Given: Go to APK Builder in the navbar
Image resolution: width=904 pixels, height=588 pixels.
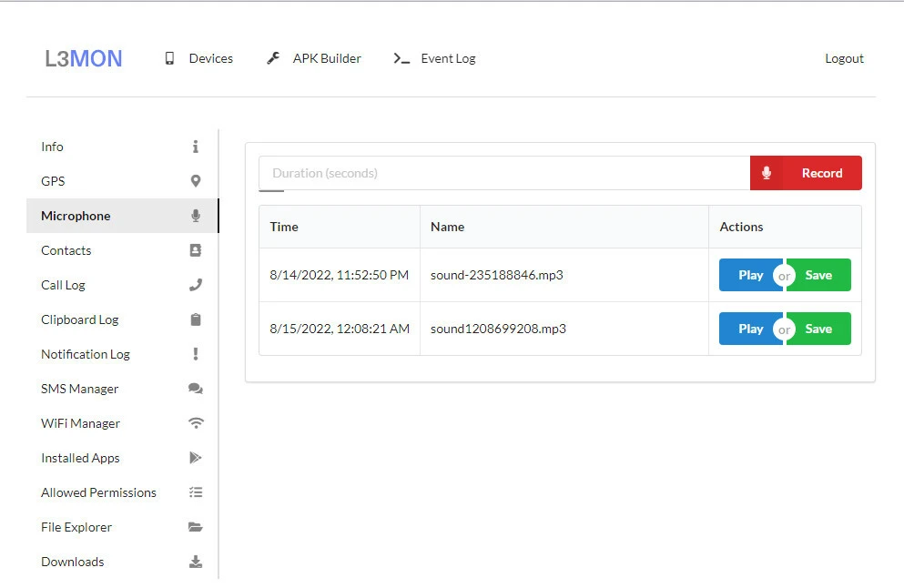Looking at the screenshot, I should tap(314, 58).
